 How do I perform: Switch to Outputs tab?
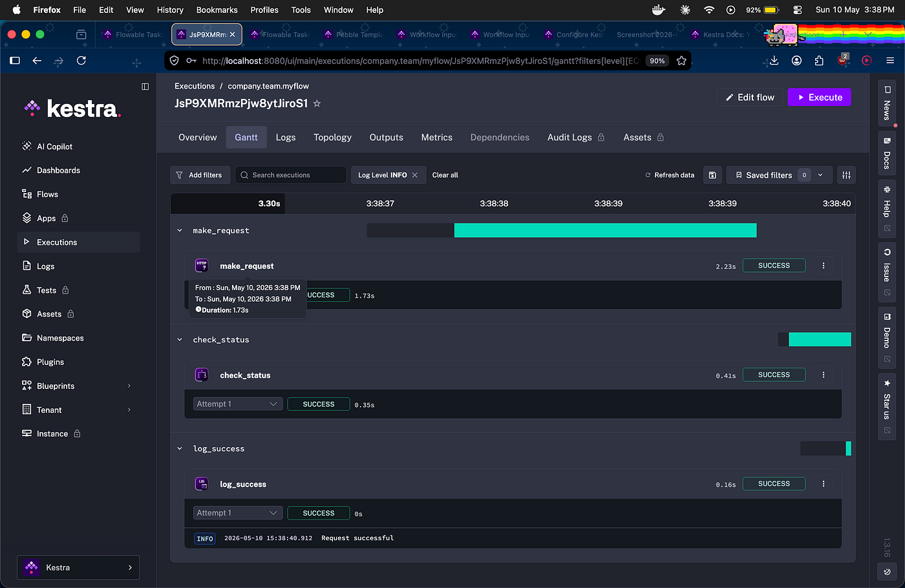[x=386, y=138]
